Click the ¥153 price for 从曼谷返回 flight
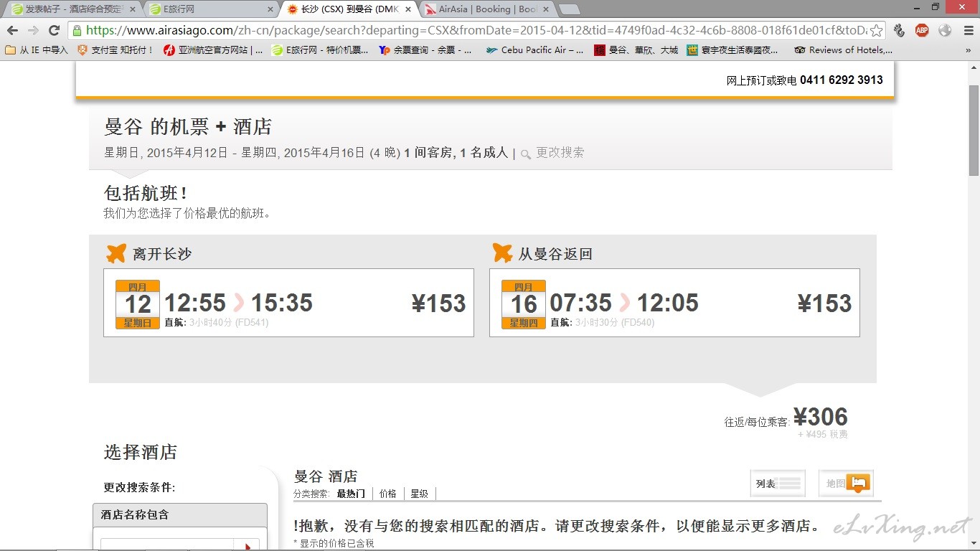Viewport: 980px width, 551px height. [825, 303]
